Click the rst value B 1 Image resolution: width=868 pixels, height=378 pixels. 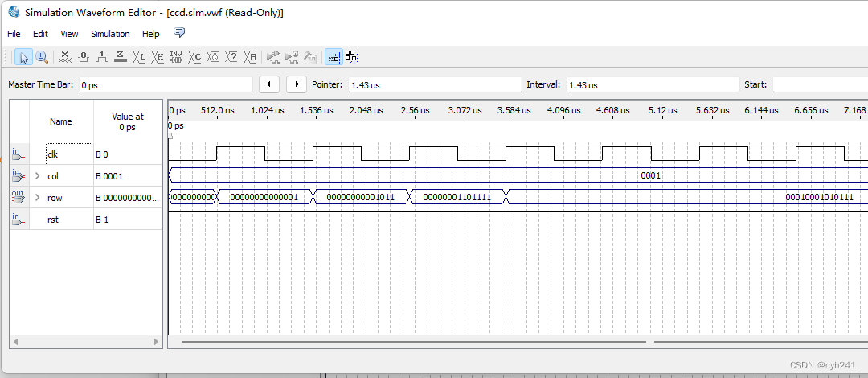(102, 220)
